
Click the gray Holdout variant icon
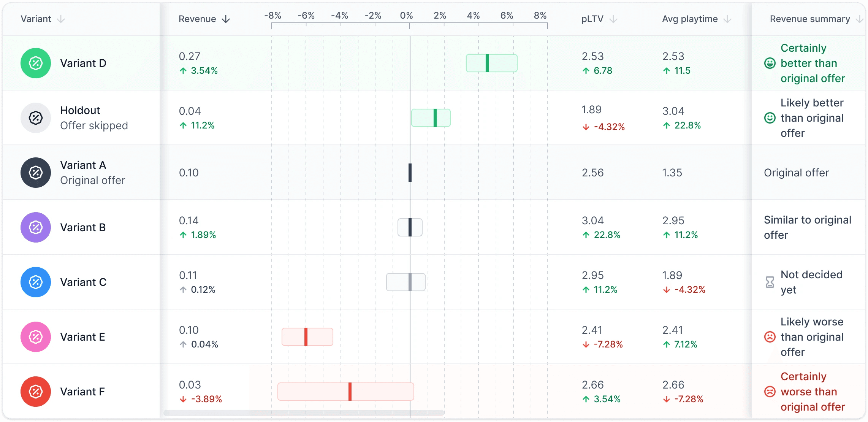[36, 118]
